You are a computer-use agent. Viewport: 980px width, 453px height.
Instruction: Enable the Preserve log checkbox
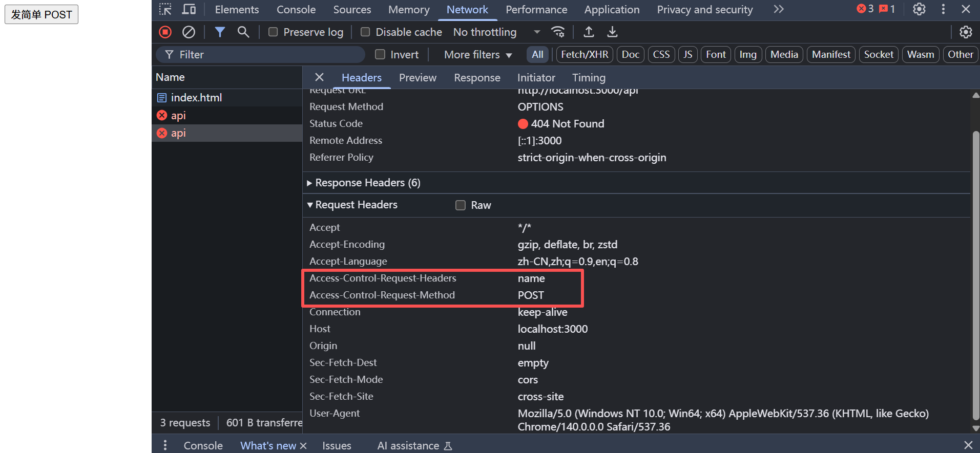(x=274, y=32)
